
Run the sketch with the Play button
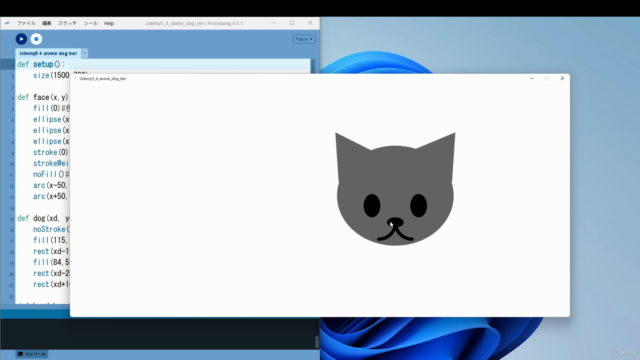[21, 39]
